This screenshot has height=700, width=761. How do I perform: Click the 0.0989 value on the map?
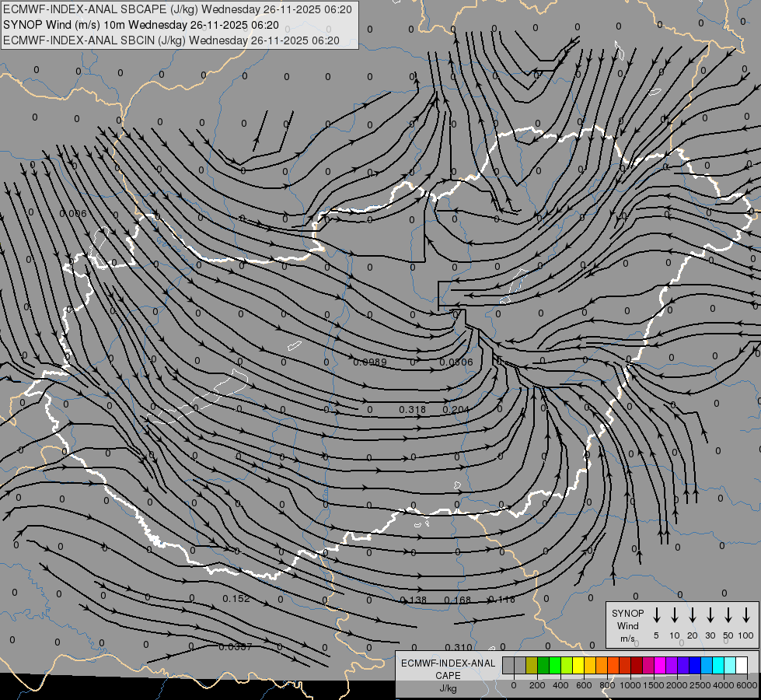(x=370, y=362)
